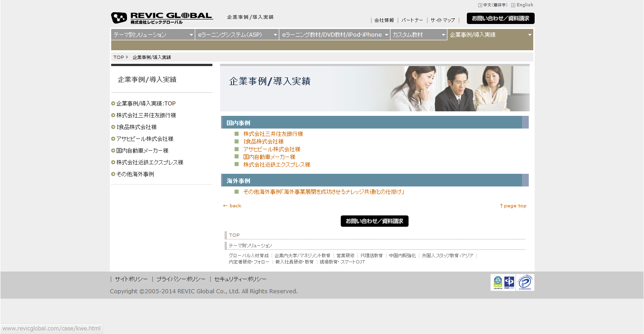Image resolution: width=644 pixels, height=334 pixels.
Task: Open sidebar 国内自動車メーカー様
Action: tap(142, 151)
